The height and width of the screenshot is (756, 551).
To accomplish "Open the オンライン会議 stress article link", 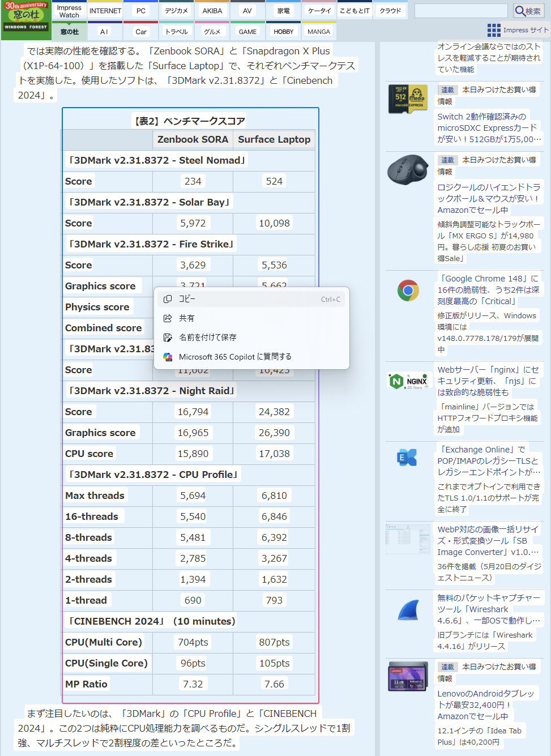I will point(489,58).
